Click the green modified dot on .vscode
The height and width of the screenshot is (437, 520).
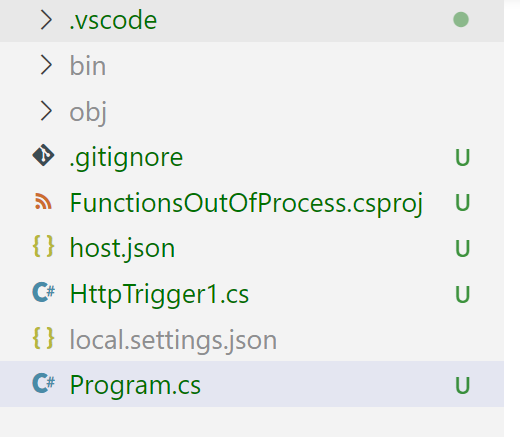(461, 19)
